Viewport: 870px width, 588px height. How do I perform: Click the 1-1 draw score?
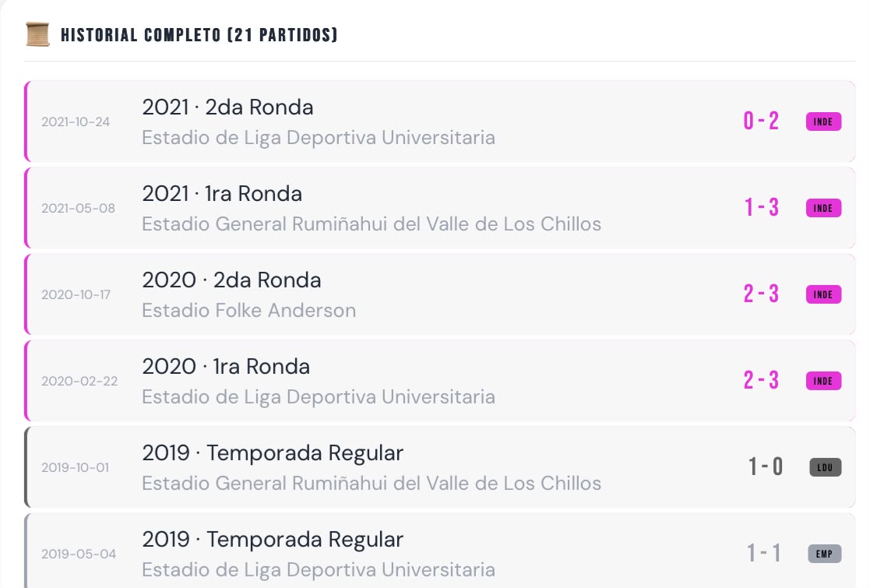tap(764, 553)
